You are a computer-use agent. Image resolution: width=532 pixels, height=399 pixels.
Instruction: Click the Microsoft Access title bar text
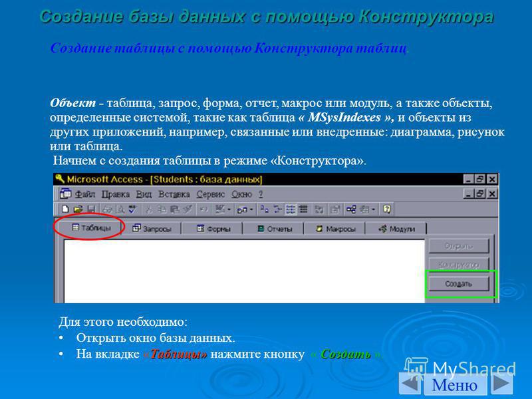164,179
